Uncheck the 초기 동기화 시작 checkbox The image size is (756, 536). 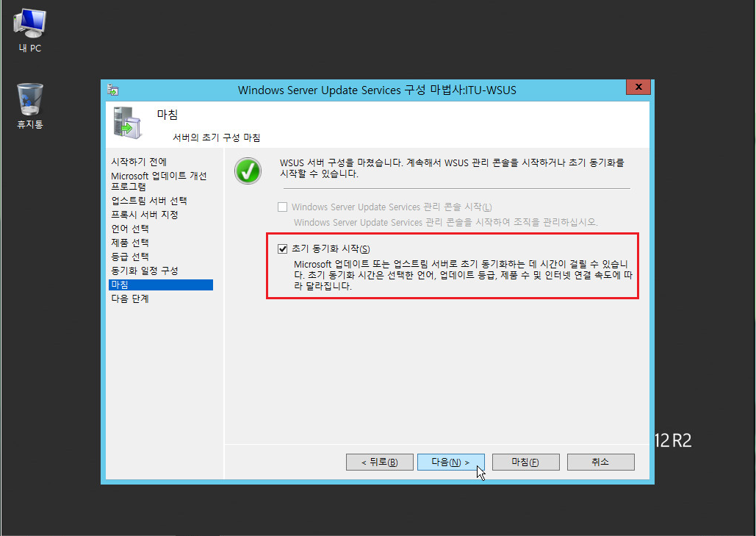pyautogui.click(x=283, y=249)
